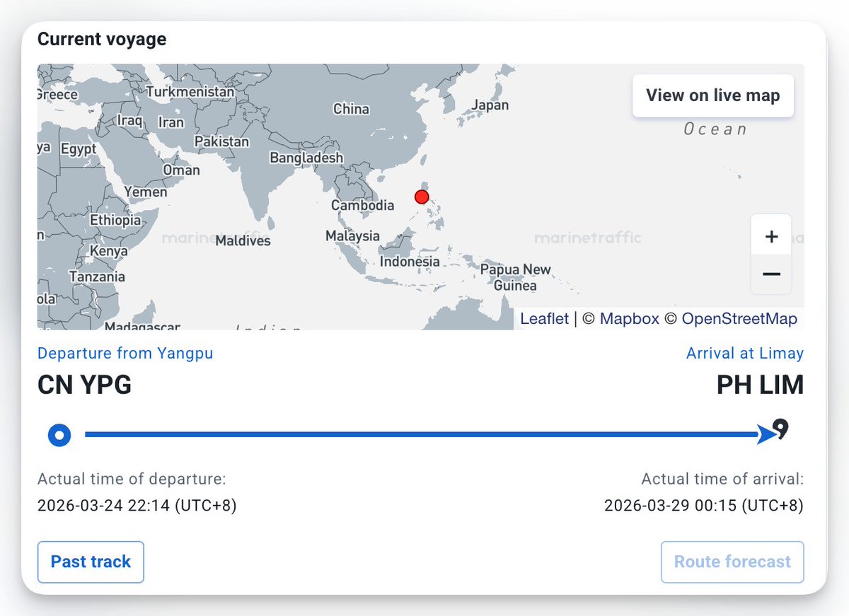This screenshot has width=849, height=616.
Task: Open the Leaflet attribution link
Action: click(x=544, y=319)
